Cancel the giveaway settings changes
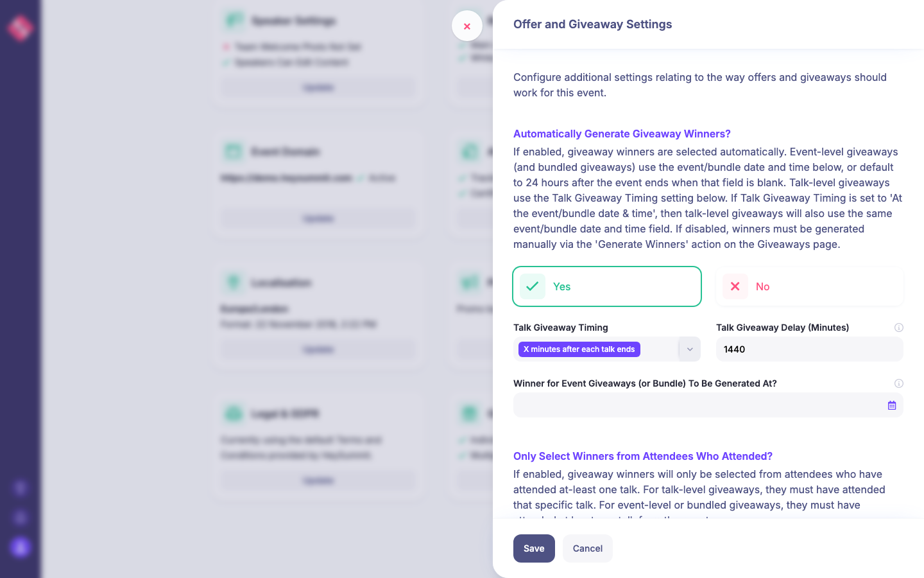 click(587, 548)
